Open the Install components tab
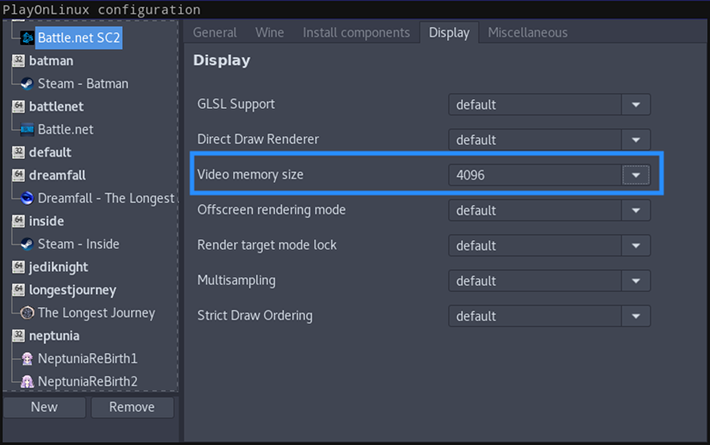Screen dimensions: 710x445 pyautogui.click(x=356, y=33)
